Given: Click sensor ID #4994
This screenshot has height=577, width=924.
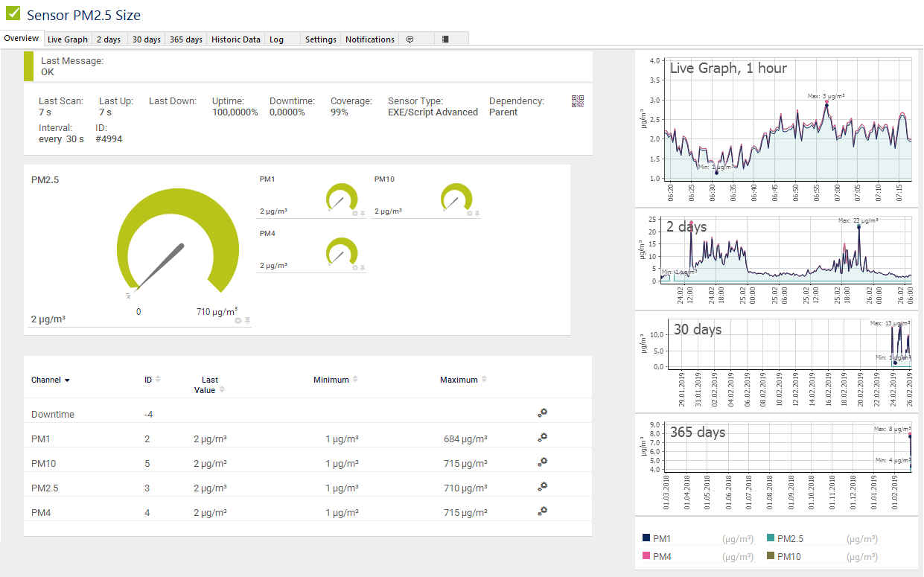Looking at the screenshot, I should coord(109,139).
